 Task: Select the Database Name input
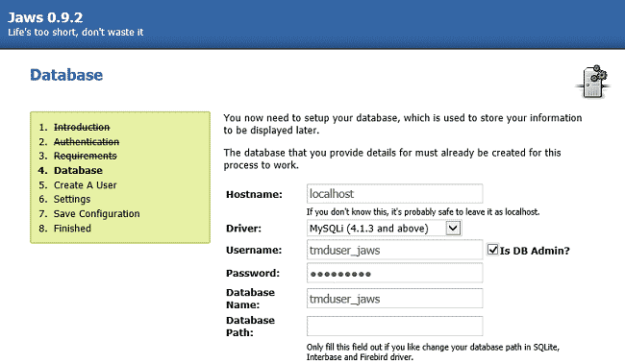394,299
